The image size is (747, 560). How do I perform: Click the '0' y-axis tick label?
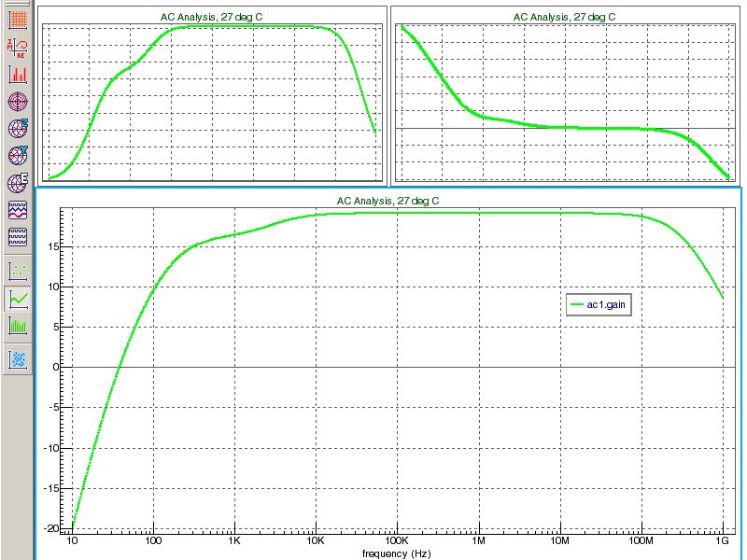coord(56,367)
